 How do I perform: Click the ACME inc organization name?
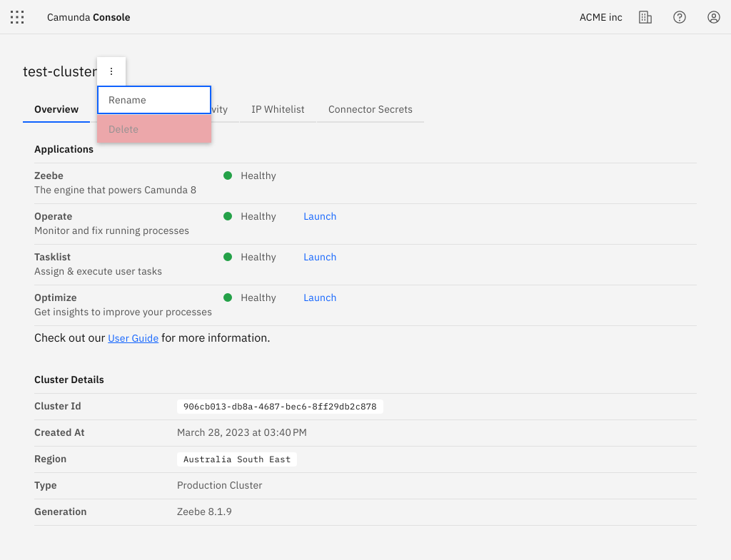pos(600,17)
